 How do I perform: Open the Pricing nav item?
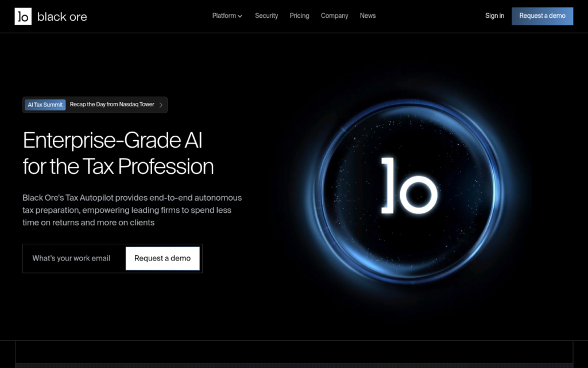click(299, 16)
